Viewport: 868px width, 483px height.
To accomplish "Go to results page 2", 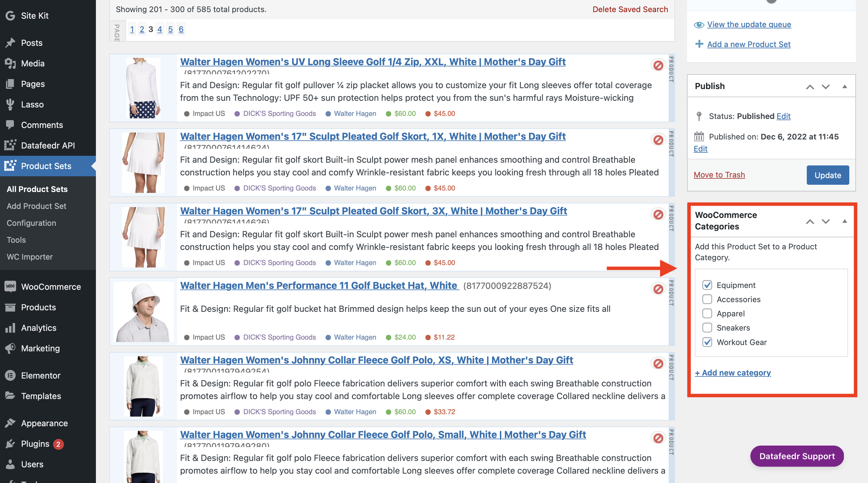I will (142, 29).
